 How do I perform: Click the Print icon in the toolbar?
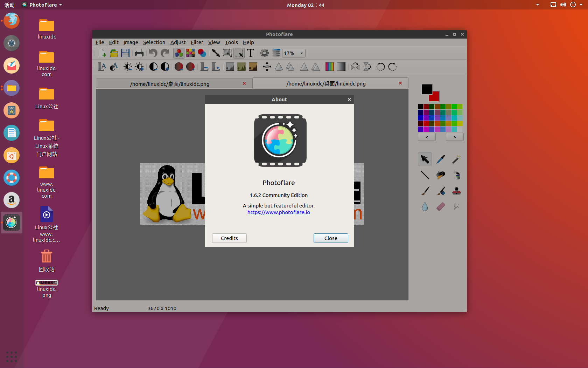click(x=139, y=53)
